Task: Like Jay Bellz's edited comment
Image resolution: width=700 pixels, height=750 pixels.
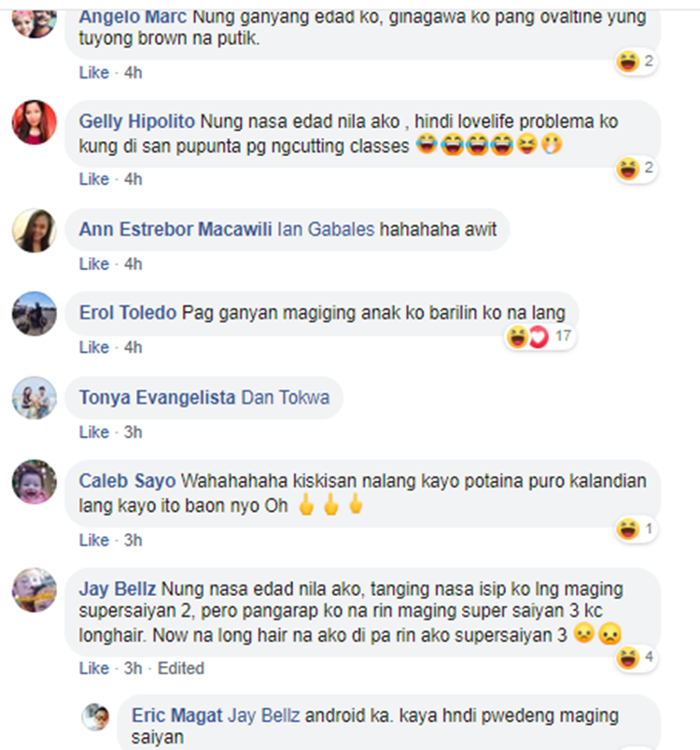Action: 94,668
